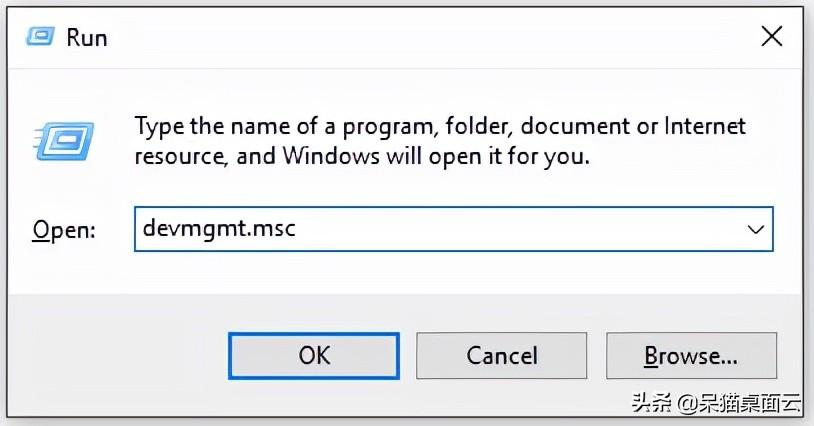Click inside the Open text field
Screen dimensions: 814x426
[453, 229]
